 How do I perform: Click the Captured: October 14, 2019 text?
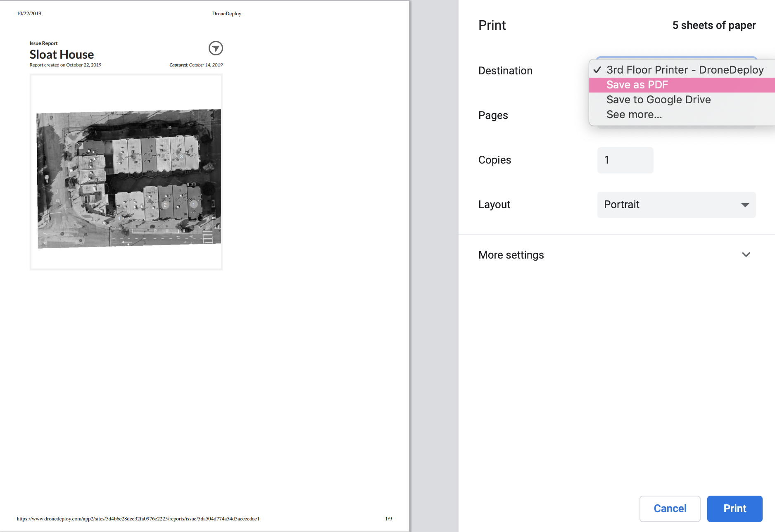(x=196, y=65)
